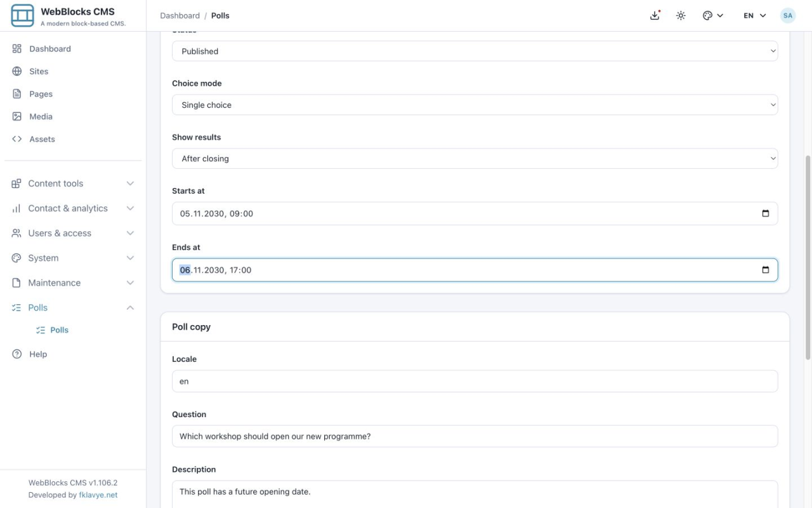Image resolution: width=812 pixels, height=508 pixels.
Task: Open the Published status dropdown
Action: point(475,51)
